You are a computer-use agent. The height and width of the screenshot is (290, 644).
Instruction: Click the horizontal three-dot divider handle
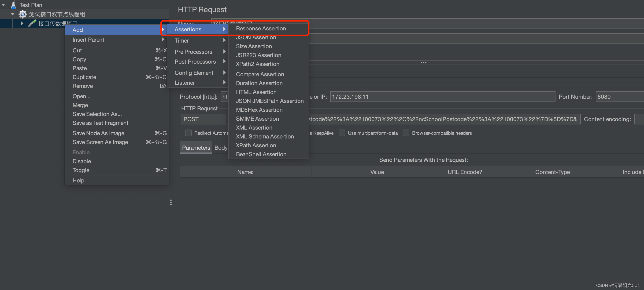[x=423, y=63]
